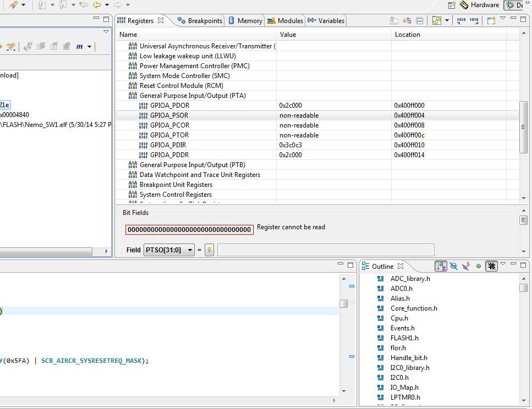Click the Last Edit Location arrow icon
The image size is (532, 409).
84,5
